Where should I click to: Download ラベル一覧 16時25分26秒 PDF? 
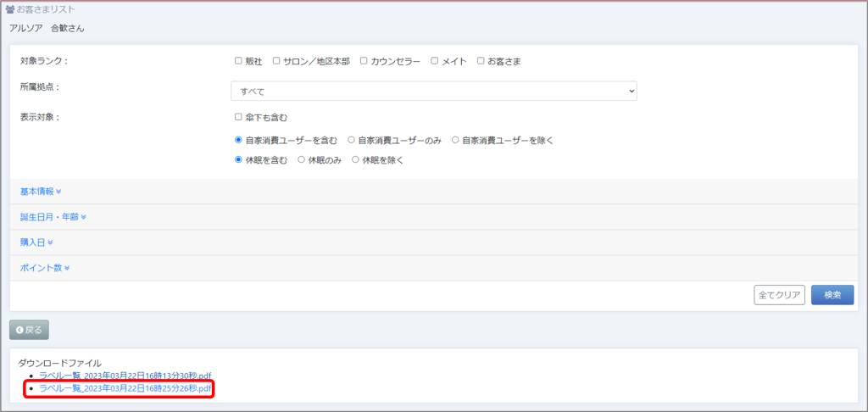(125, 388)
